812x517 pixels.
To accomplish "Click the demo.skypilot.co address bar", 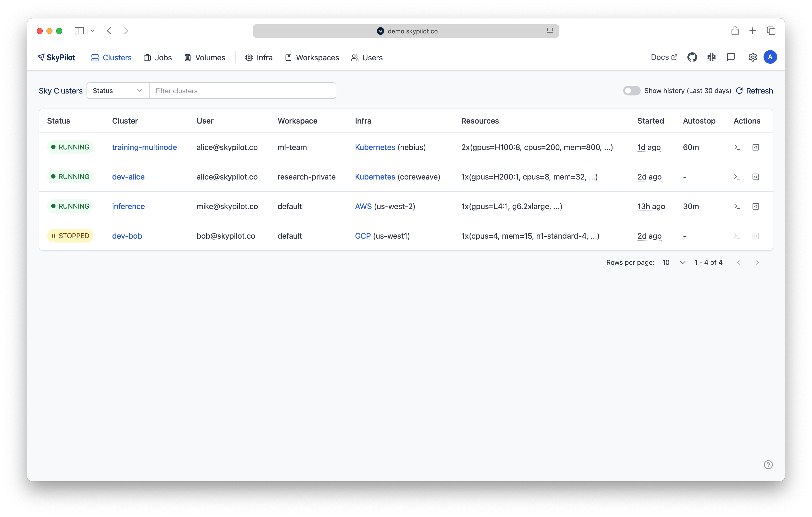I will tap(406, 31).
